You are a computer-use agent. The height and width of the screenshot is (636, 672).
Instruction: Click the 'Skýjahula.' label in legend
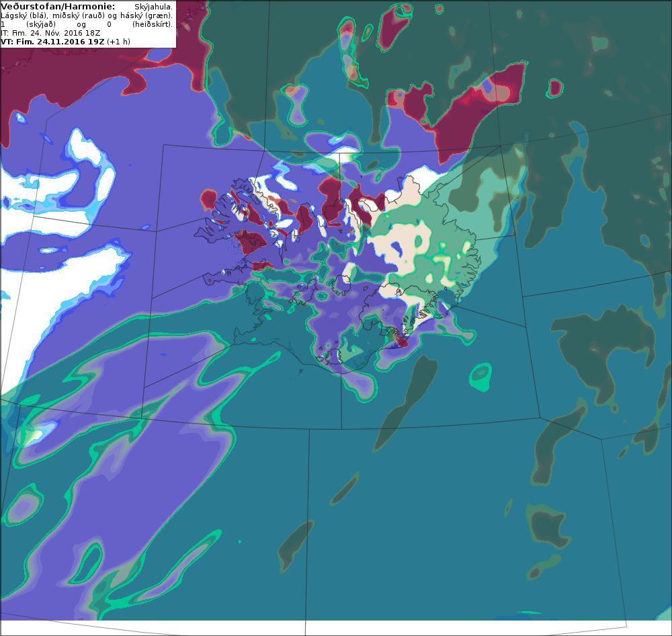pos(153,7)
